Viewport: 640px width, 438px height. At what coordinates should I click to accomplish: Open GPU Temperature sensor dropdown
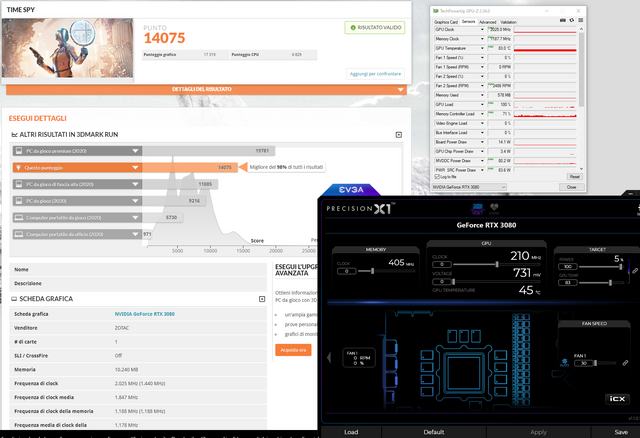coord(482,48)
